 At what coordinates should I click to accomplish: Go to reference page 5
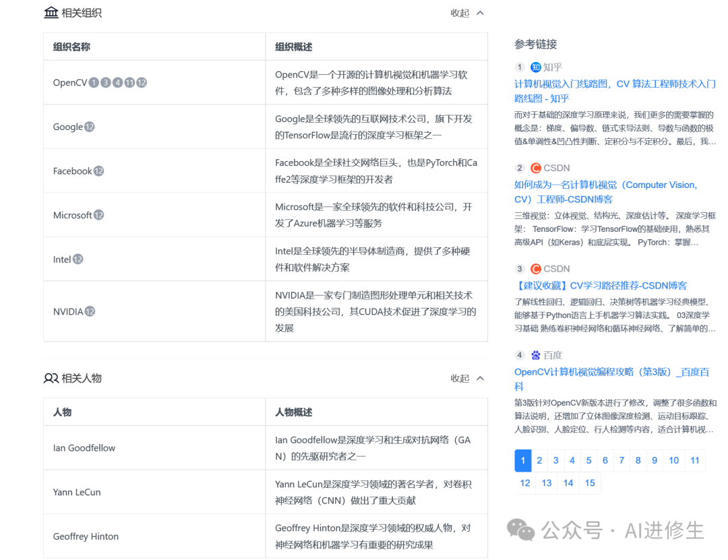tap(588, 460)
